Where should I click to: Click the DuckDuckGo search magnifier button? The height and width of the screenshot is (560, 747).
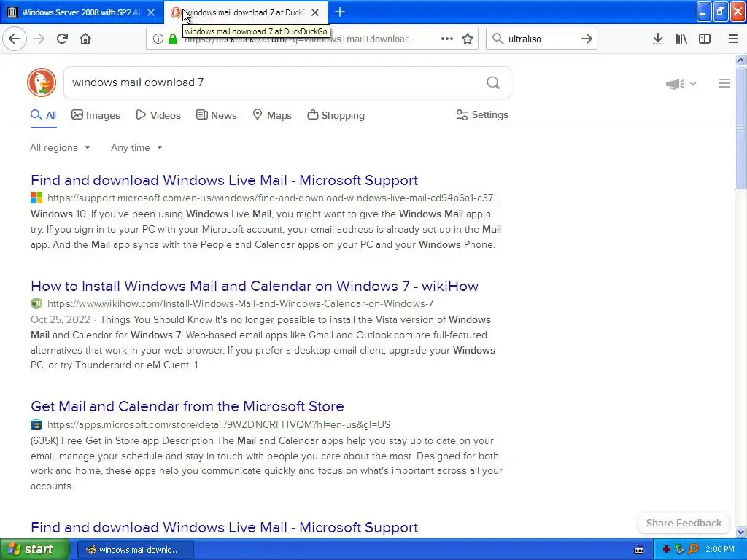[x=493, y=83]
